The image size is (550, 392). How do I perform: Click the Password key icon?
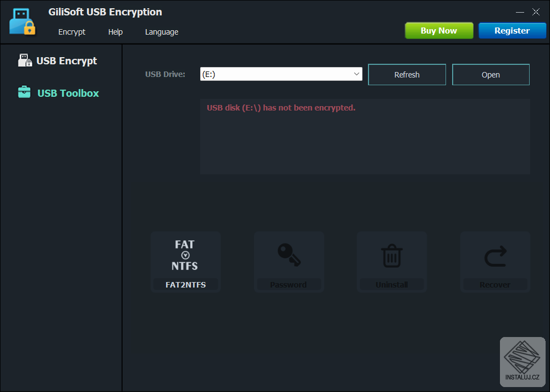(x=289, y=255)
